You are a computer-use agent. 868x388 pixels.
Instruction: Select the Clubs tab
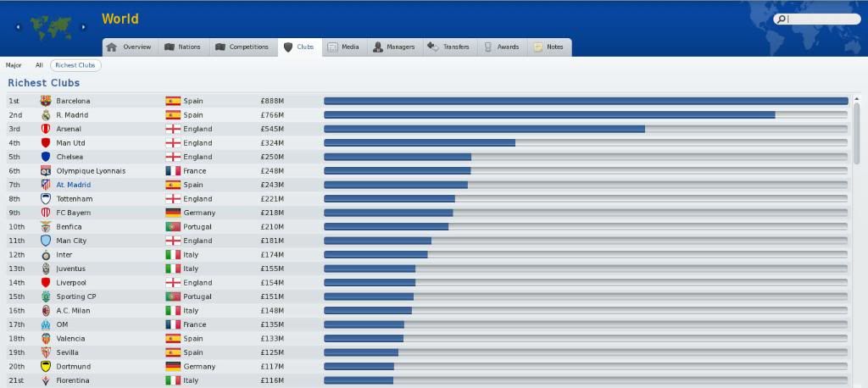tap(299, 47)
